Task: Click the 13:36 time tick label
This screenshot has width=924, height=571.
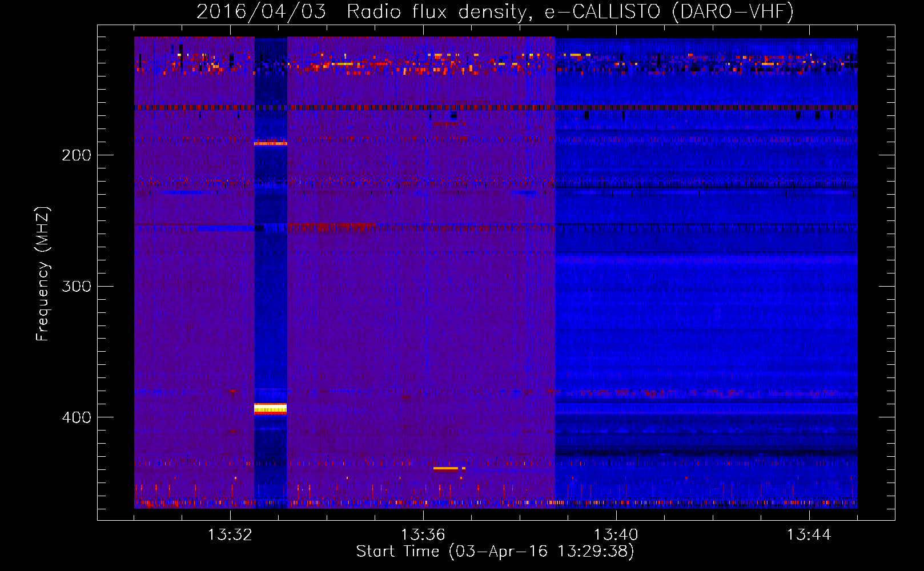Action: coord(423,535)
